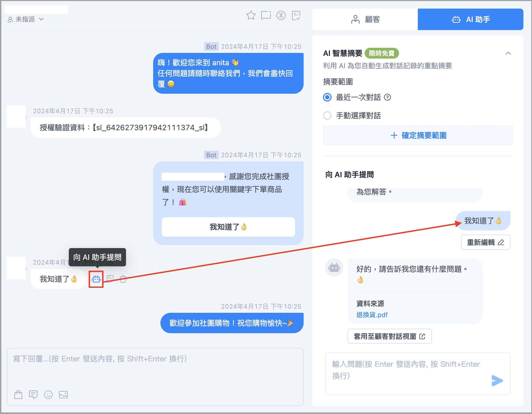
Task: Click the 重新編輯 button
Action: (486, 242)
